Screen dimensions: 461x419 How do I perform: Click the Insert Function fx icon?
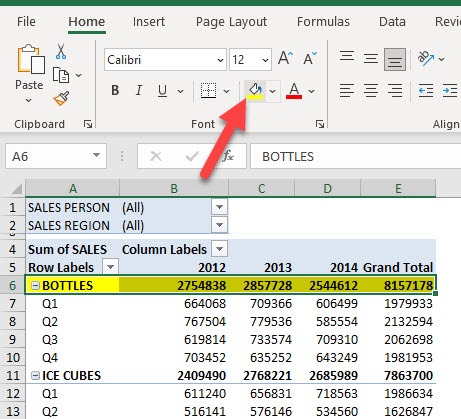click(228, 156)
